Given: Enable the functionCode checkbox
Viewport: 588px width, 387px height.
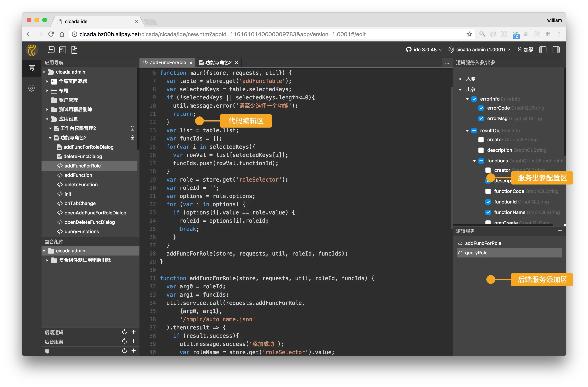Looking at the screenshot, I should click(x=488, y=191).
